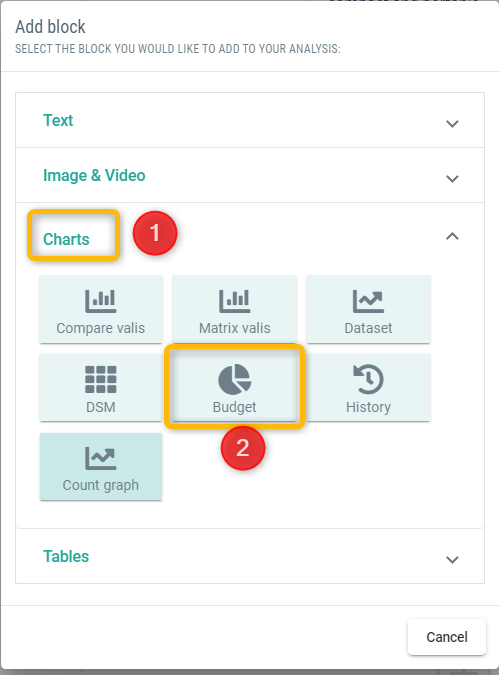Click the Charts section title
Screen dimensions: 499x675
pos(66,239)
